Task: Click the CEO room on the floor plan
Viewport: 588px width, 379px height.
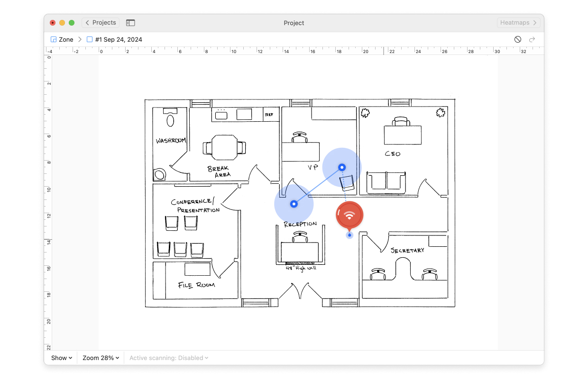Action: pyautogui.click(x=404, y=151)
